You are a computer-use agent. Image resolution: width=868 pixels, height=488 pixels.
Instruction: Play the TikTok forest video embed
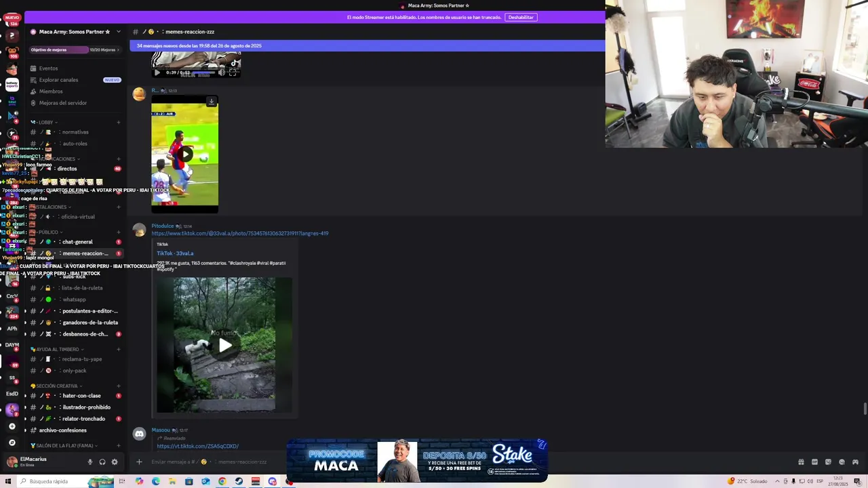(x=224, y=346)
